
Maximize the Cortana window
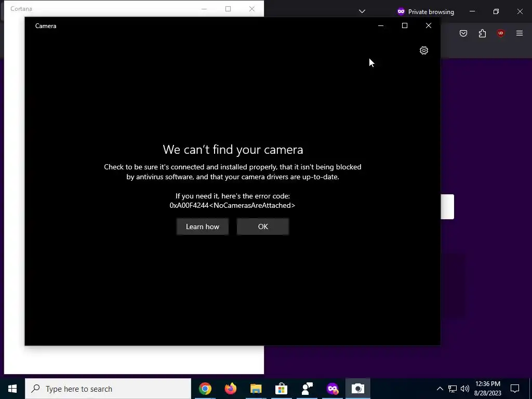228,9
